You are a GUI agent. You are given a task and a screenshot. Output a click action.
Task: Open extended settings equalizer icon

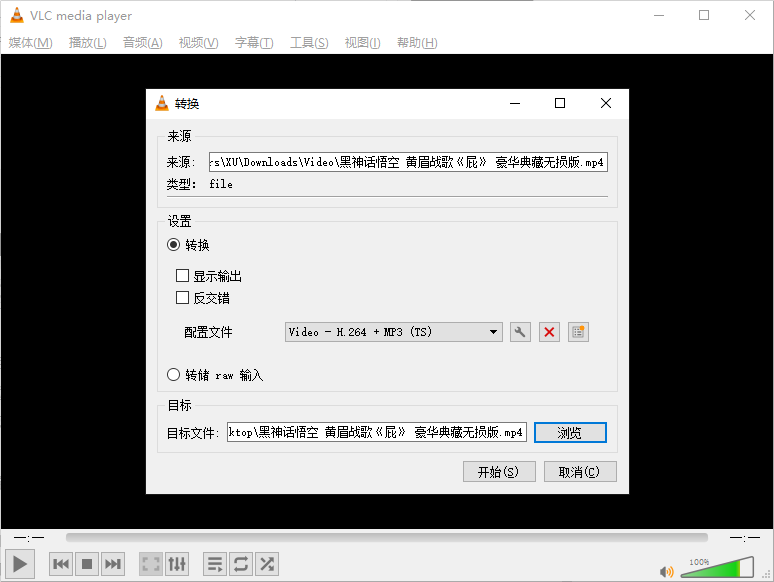click(x=177, y=564)
